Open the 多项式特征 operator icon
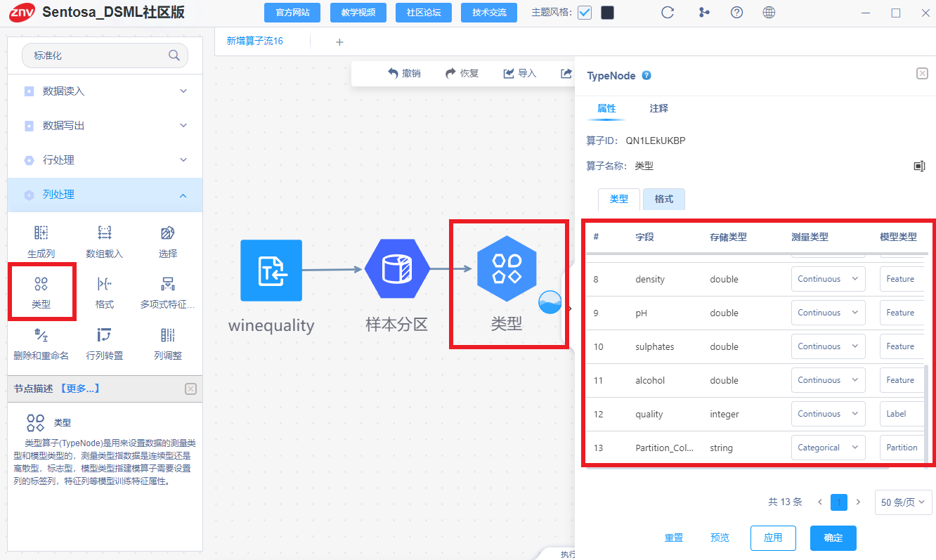936x560 pixels. pos(167,285)
